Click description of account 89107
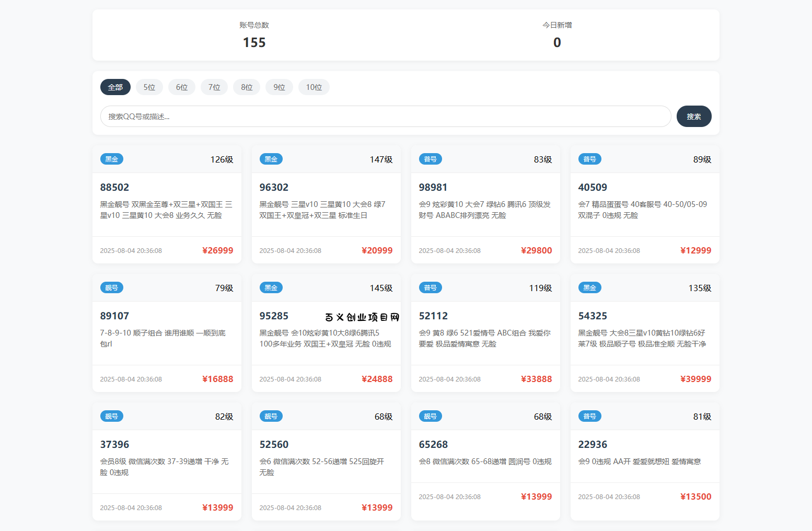This screenshot has width=812, height=531. tap(163, 338)
